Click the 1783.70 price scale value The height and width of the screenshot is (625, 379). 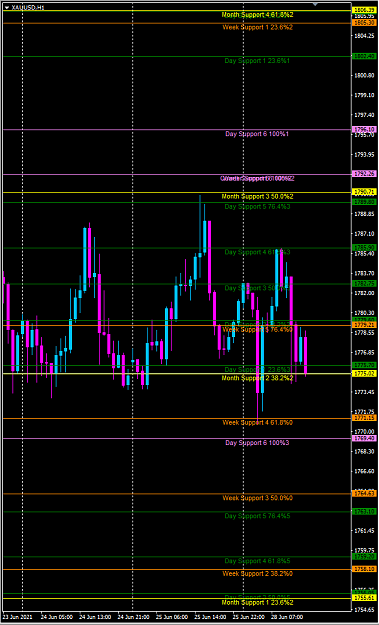point(363,273)
